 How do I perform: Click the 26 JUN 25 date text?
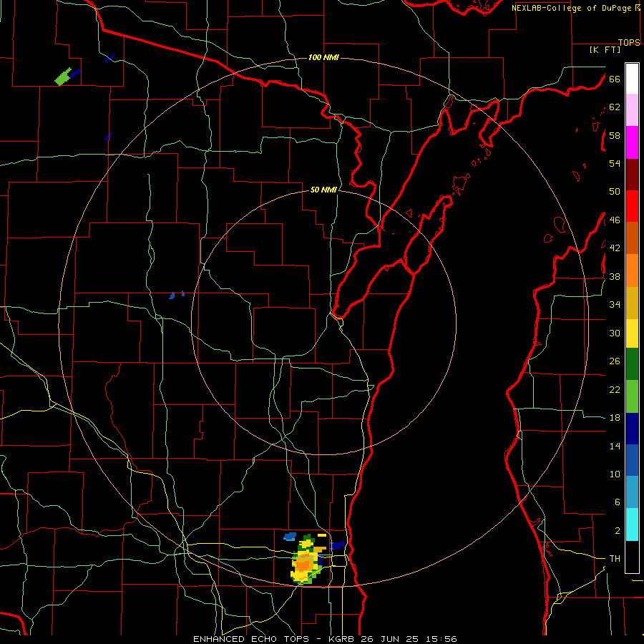tap(389, 639)
